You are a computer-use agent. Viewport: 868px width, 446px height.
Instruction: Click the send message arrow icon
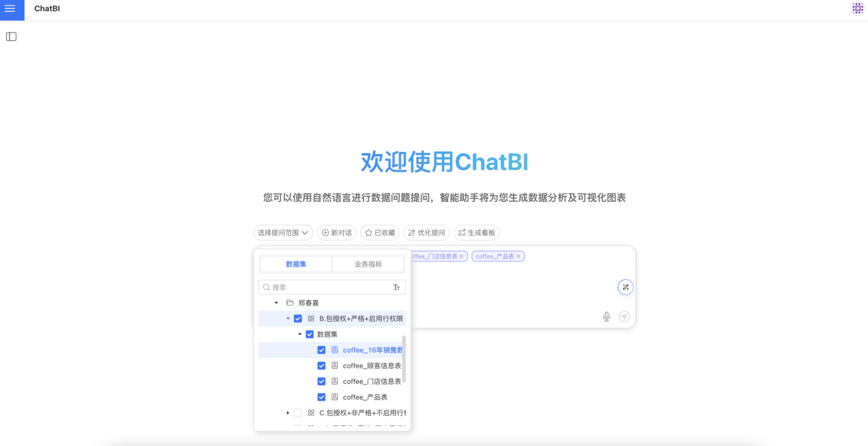click(624, 317)
